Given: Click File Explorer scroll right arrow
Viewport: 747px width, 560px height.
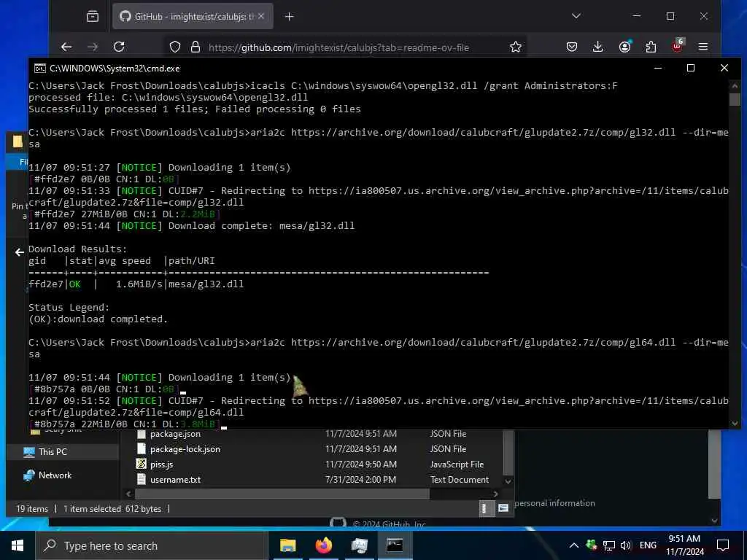Looking at the screenshot, I should (495, 494).
